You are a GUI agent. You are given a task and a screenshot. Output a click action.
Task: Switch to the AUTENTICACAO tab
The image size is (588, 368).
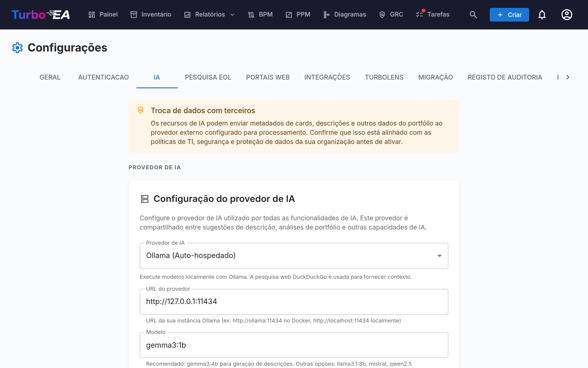pos(103,77)
